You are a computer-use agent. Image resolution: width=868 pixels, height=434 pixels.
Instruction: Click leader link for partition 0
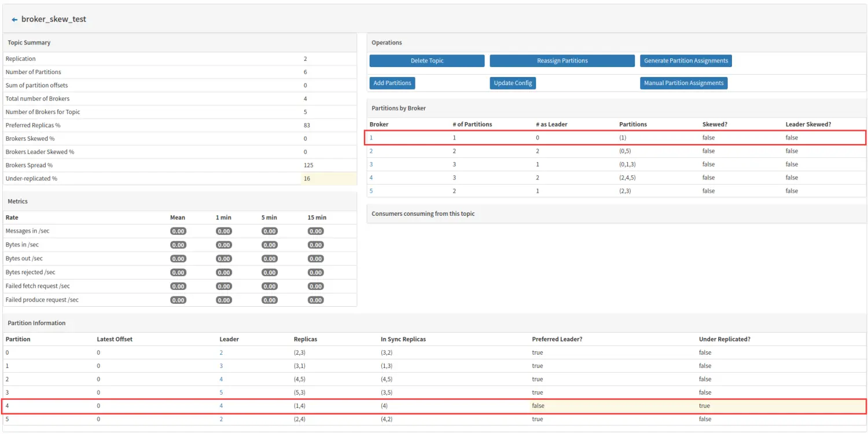pos(221,352)
